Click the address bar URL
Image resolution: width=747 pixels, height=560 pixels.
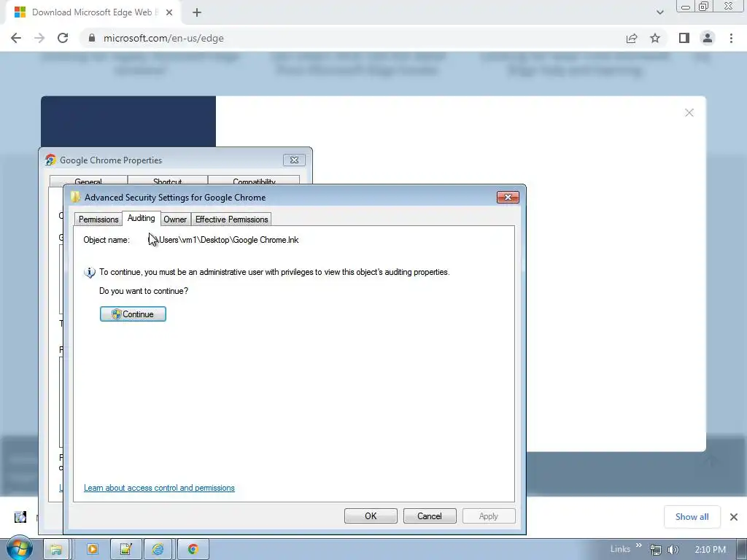163,38
